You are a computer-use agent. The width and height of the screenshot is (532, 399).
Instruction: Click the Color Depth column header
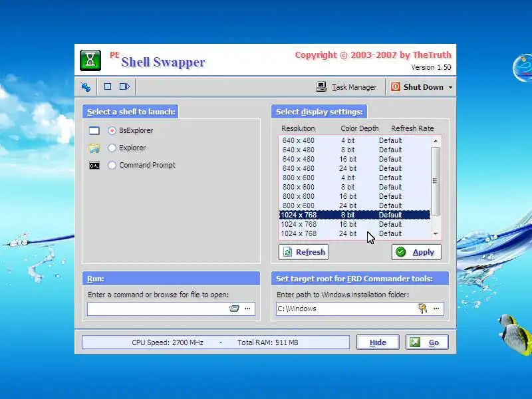[x=359, y=128]
